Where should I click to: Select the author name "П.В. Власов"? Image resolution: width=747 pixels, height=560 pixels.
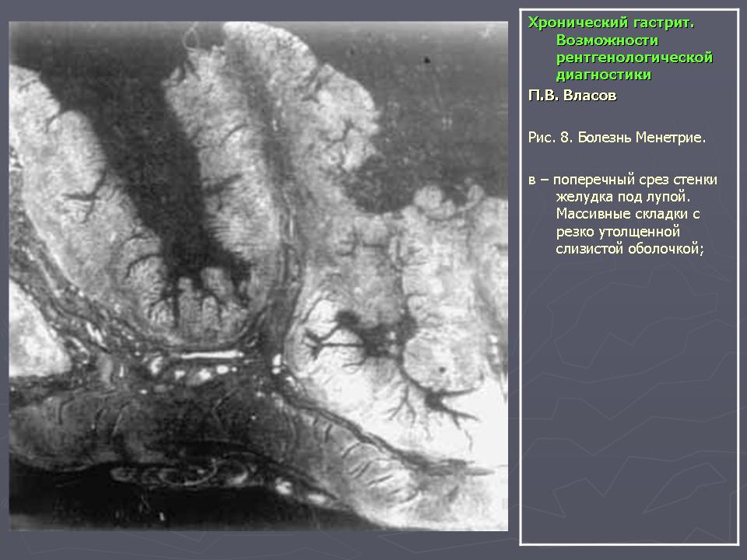(572, 96)
